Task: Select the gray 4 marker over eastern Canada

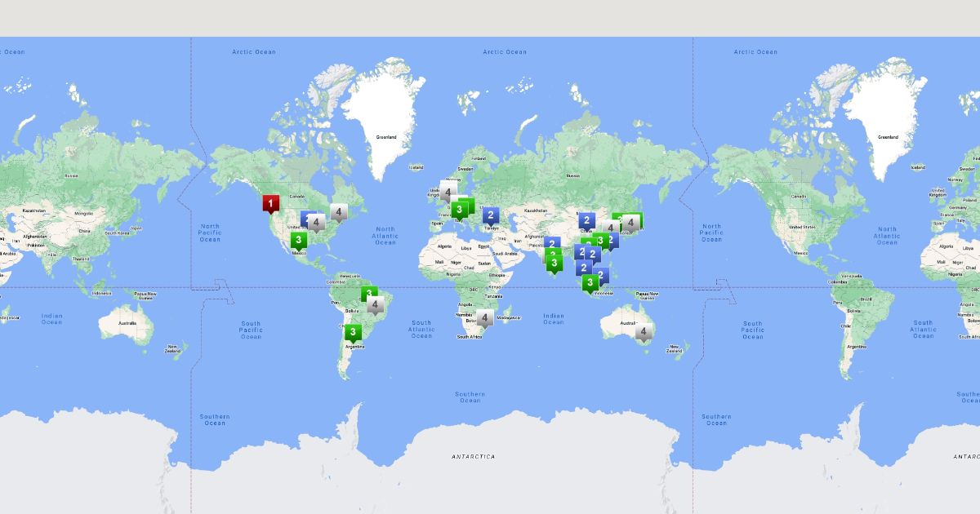Action: [x=338, y=212]
